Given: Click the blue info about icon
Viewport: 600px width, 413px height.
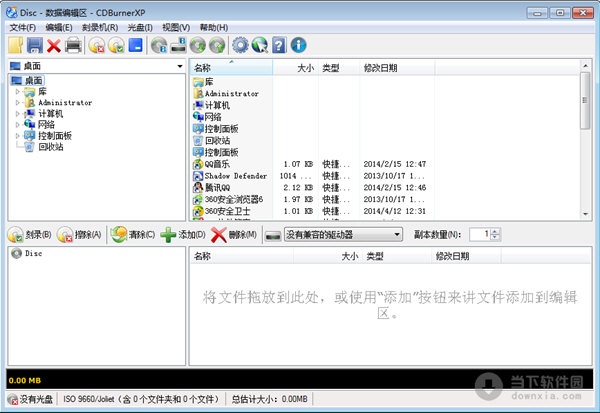Looking at the screenshot, I should (298, 45).
